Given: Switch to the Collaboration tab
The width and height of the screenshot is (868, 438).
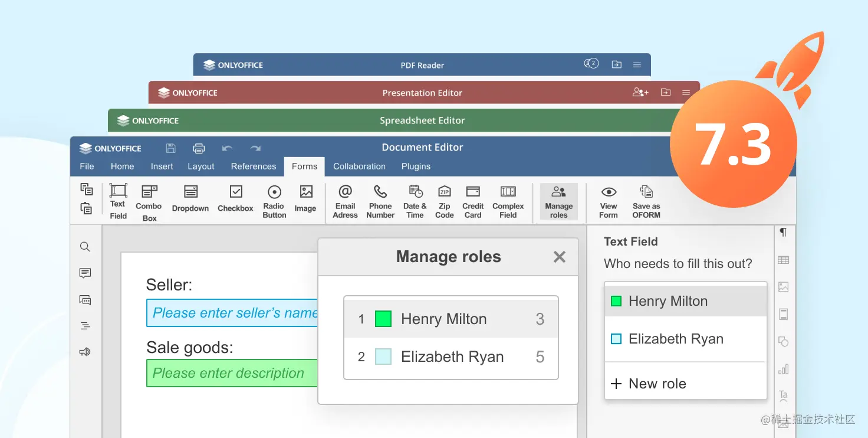Looking at the screenshot, I should click(x=359, y=166).
